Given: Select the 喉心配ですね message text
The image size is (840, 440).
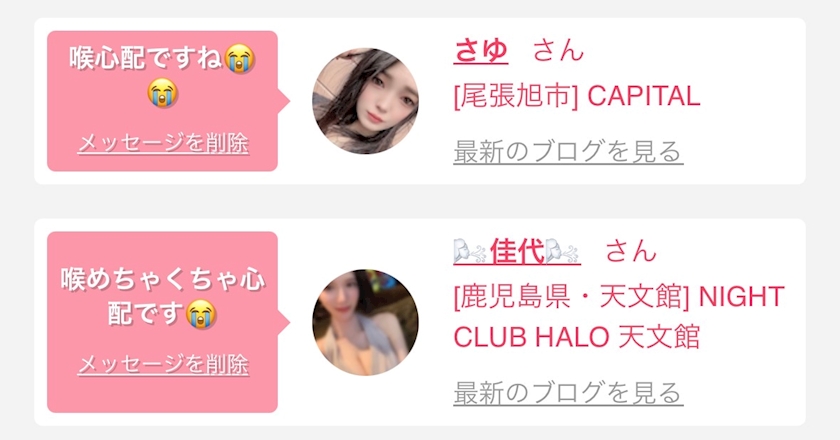Looking at the screenshot, I should pyautogui.click(x=146, y=58).
